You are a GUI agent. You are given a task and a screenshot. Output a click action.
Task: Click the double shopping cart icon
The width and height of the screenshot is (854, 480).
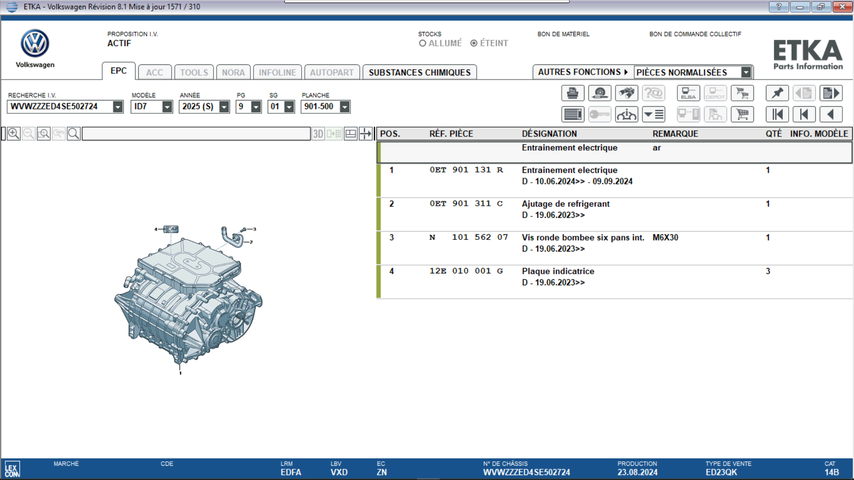742,93
